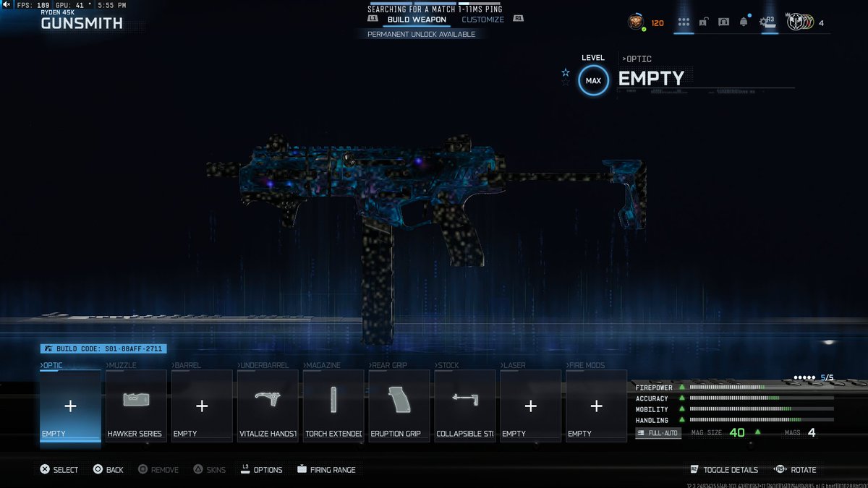Click the >MUZZLE category label

121,365
